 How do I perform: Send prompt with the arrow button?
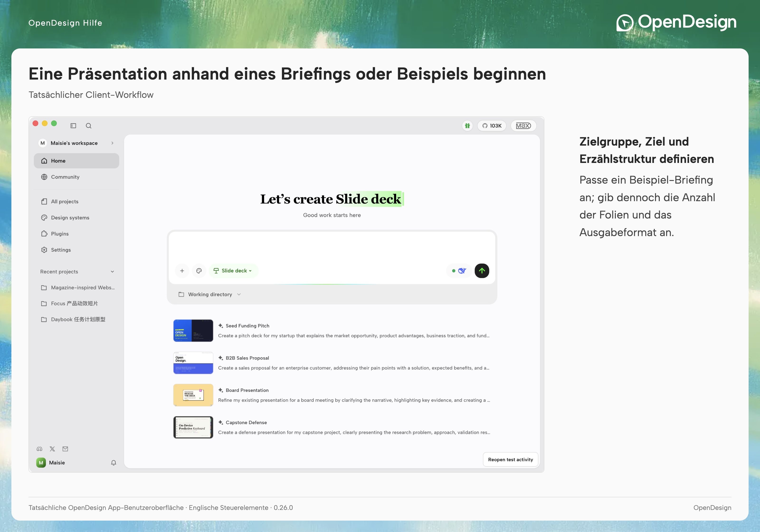(x=482, y=271)
